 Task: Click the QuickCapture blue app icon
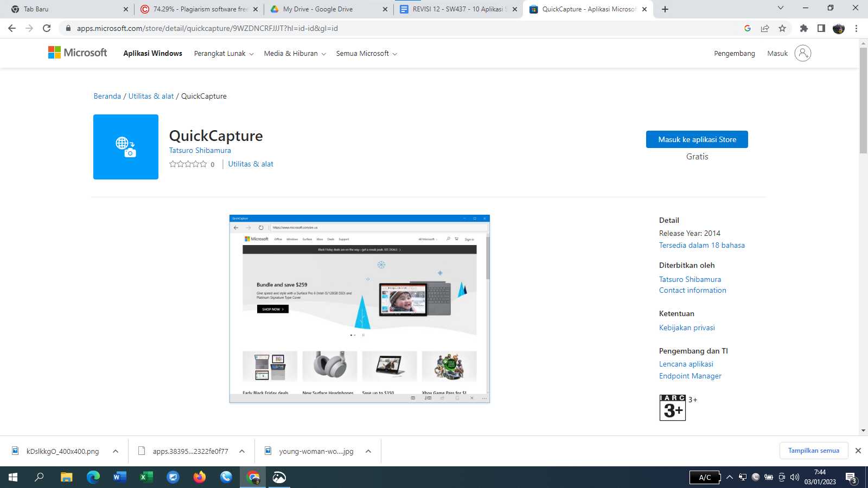tap(126, 147)
